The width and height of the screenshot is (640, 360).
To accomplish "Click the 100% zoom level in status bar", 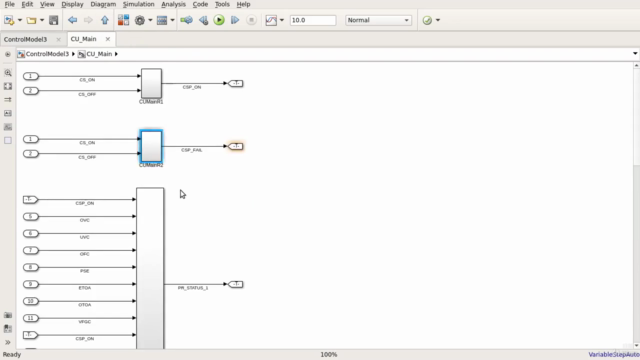I will click(329, 354).
